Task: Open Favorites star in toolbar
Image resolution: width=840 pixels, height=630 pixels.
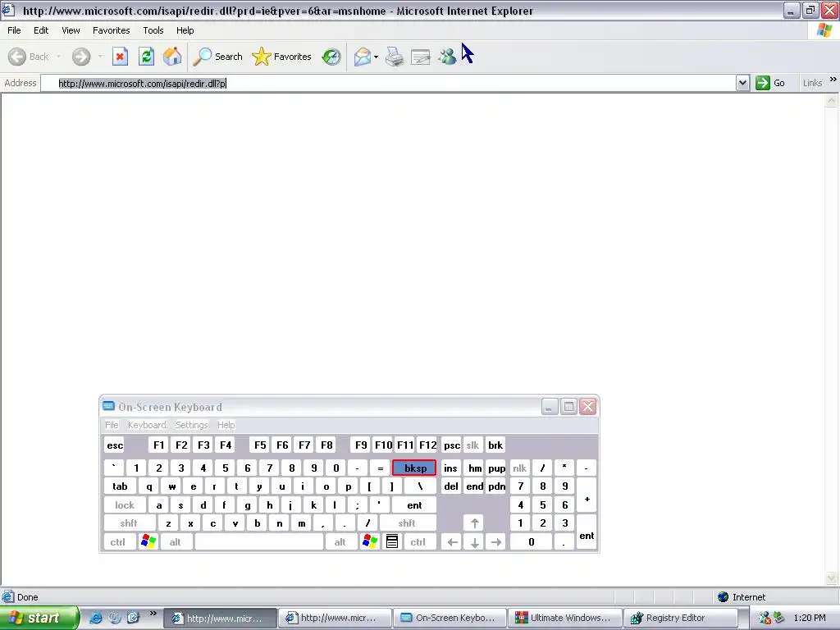Action: point(282,57)
